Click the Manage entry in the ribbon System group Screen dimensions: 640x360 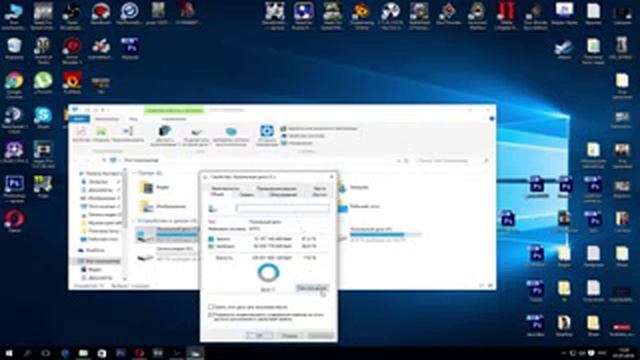pyautogui.click(x=297, y=143)
